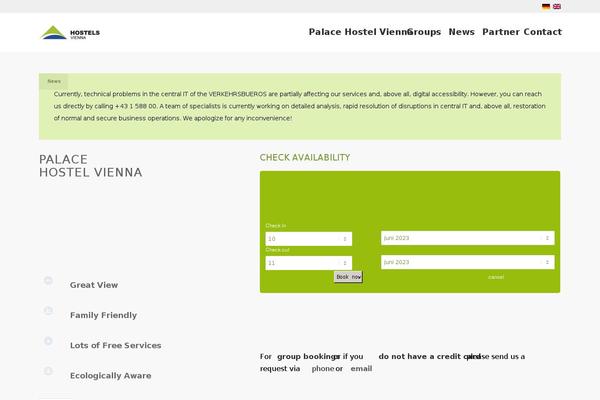Image resolution: width=600 pixels, height=400 pixels.
Task: Switch language via the German flag icon
Action: (546, 7)
